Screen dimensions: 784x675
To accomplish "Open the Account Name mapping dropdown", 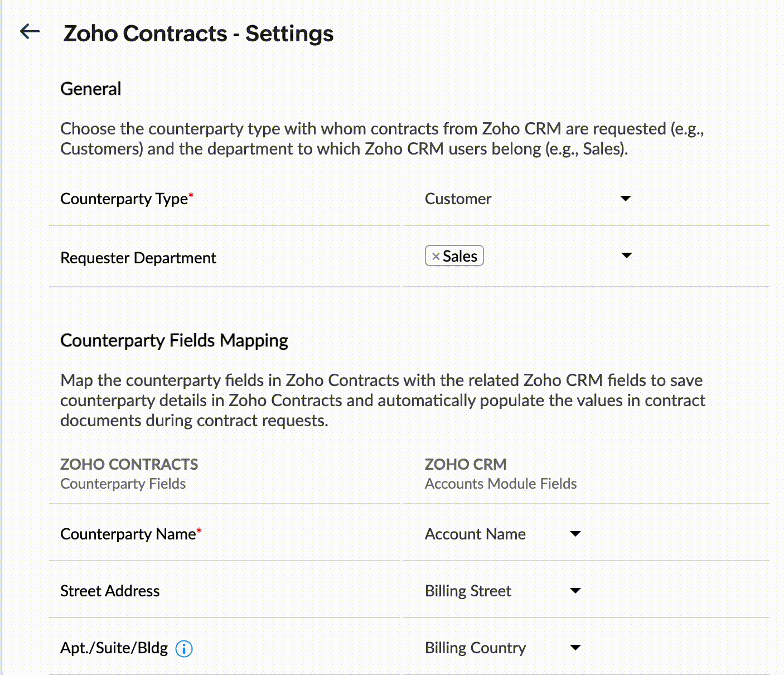I will (x=575, y=534).
